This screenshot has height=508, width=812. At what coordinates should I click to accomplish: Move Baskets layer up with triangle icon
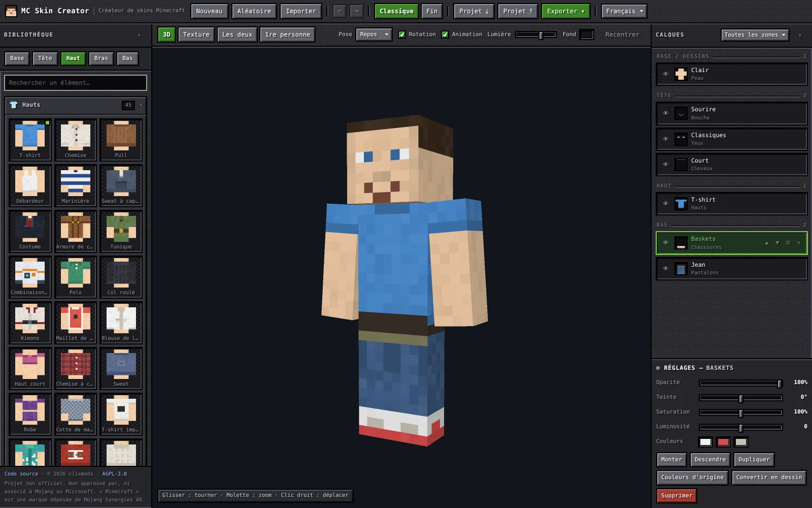pos(766,243)
